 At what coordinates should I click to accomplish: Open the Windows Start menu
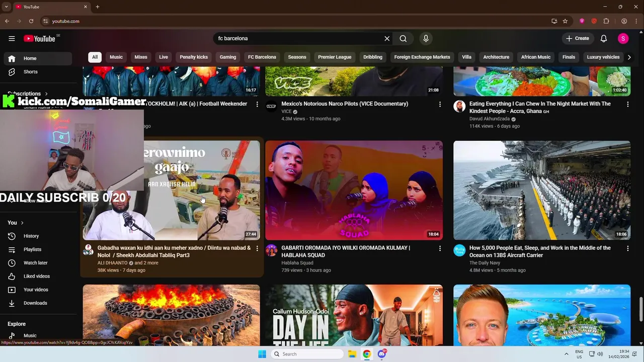(262, 354)
